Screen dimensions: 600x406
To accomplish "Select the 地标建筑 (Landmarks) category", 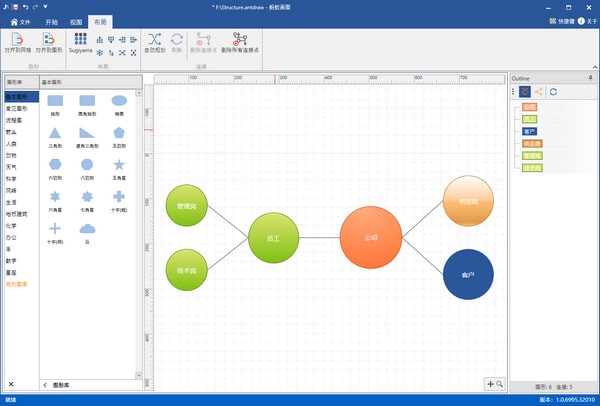I will [x=21, y=214].
